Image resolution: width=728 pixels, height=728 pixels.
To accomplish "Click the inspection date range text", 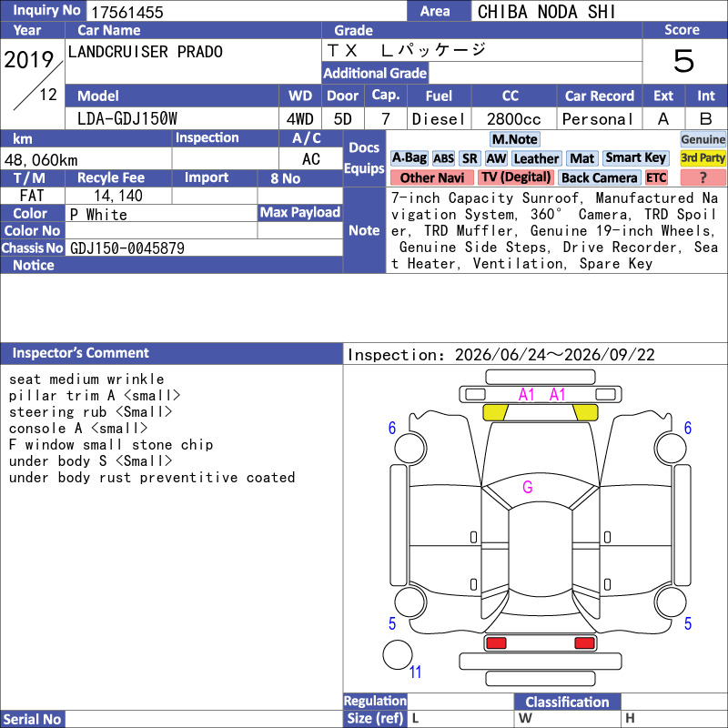I will point(501,355).
